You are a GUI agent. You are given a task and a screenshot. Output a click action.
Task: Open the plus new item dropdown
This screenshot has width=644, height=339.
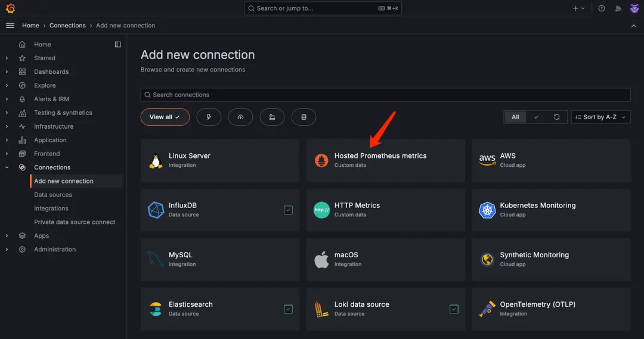point(578,8)
